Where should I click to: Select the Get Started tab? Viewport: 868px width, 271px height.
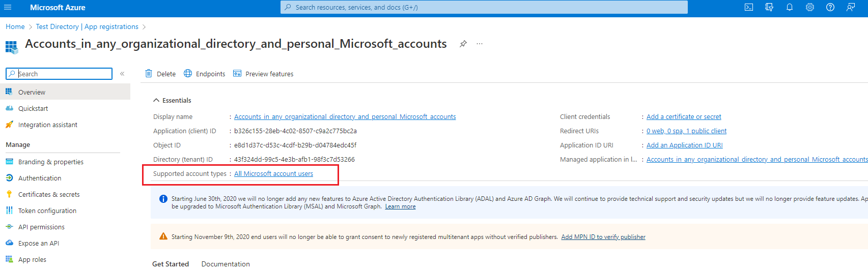[171, 264]
